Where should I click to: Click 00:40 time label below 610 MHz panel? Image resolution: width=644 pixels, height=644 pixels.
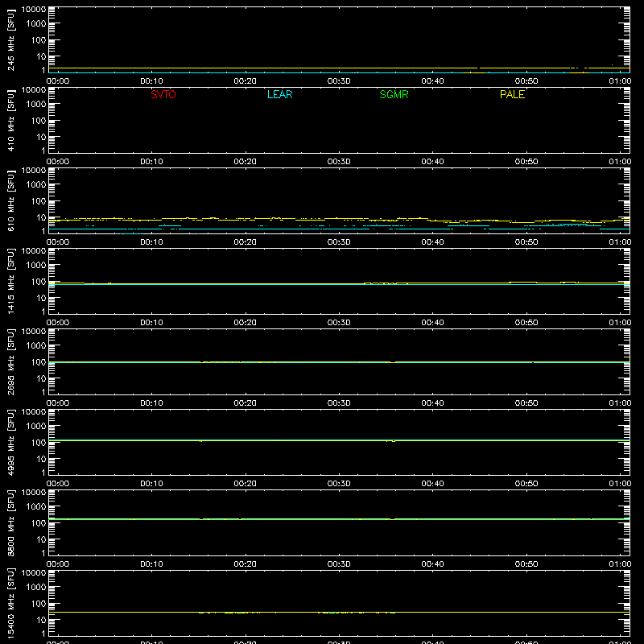tap(432, 242)
